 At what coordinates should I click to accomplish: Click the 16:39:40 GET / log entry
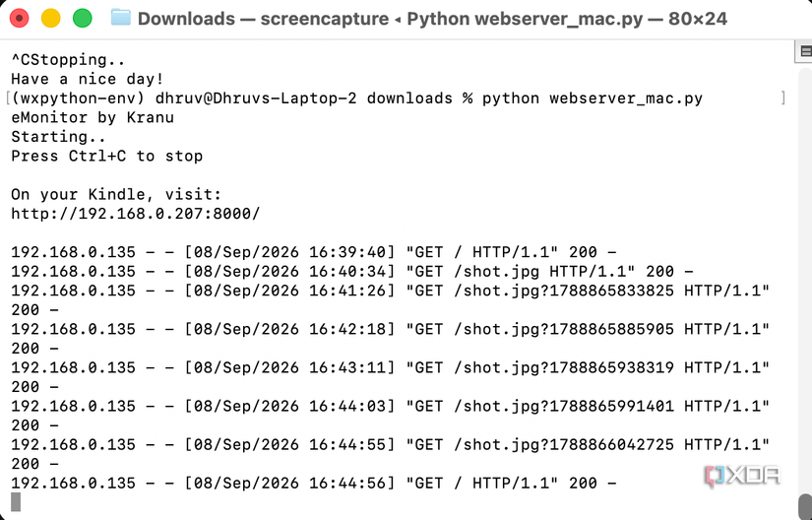(314, 252)
